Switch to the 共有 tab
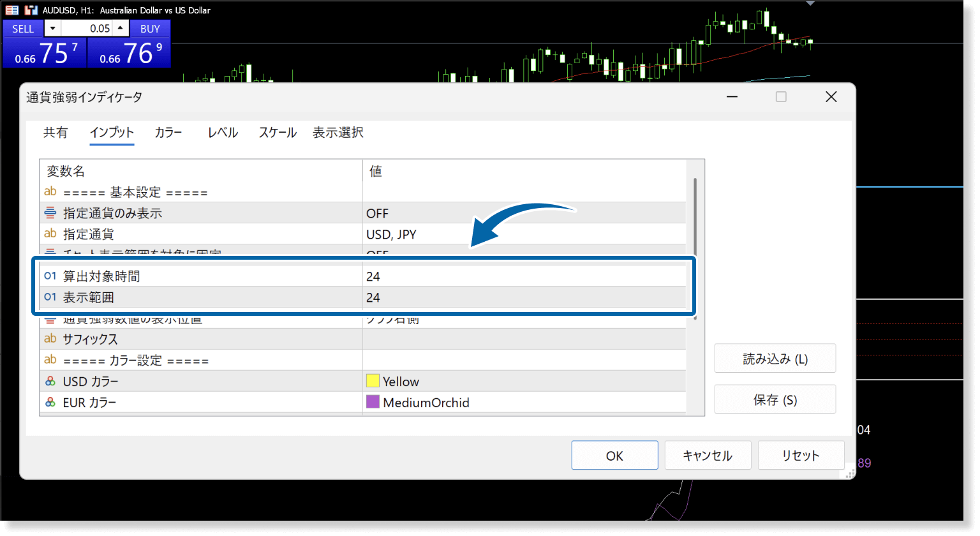 tap(56, 132)
